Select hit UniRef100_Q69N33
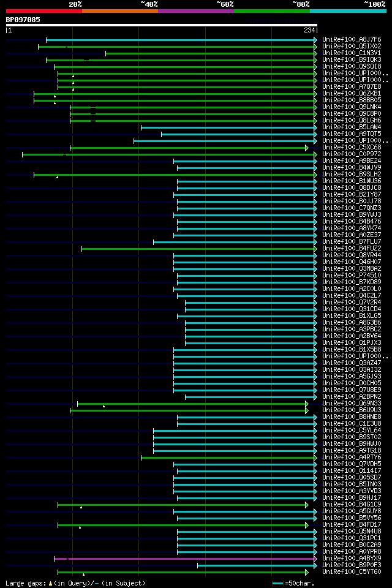This screenshot has height=588, width=392. 352,404
